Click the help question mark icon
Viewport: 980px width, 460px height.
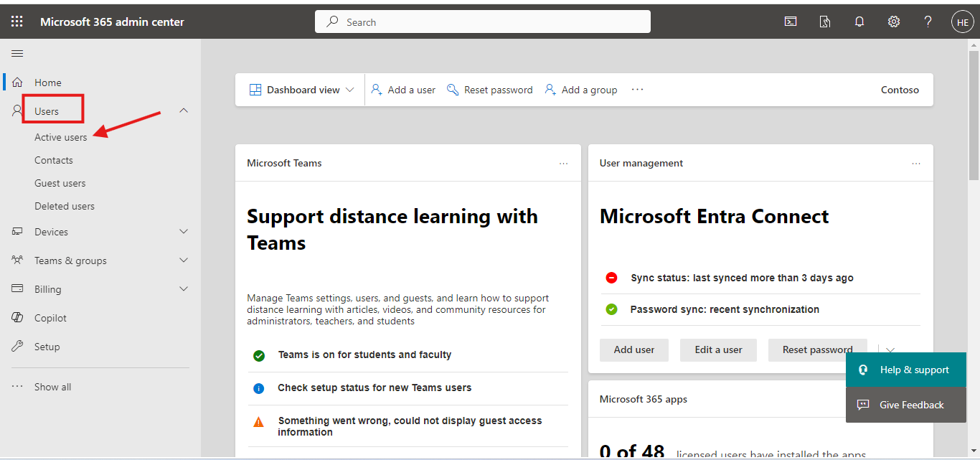928,22
